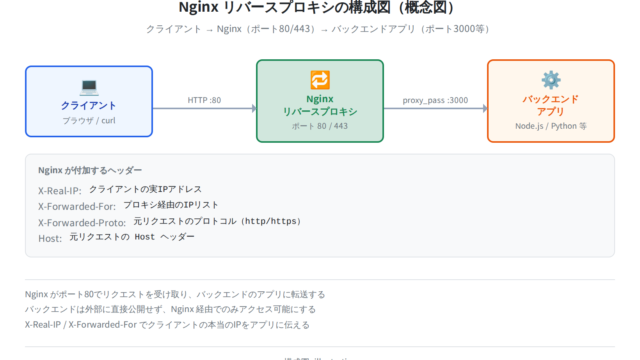Click the note バックエンドは外部に直接公開せず
640x360 pixels.
[170, 309]
